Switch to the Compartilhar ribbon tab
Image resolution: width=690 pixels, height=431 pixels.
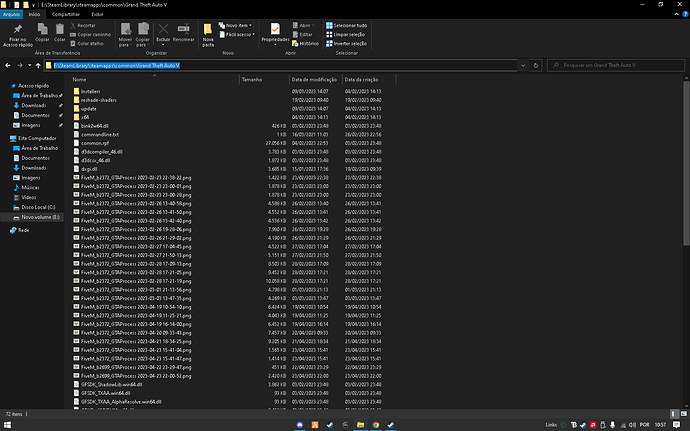[66, 15]
